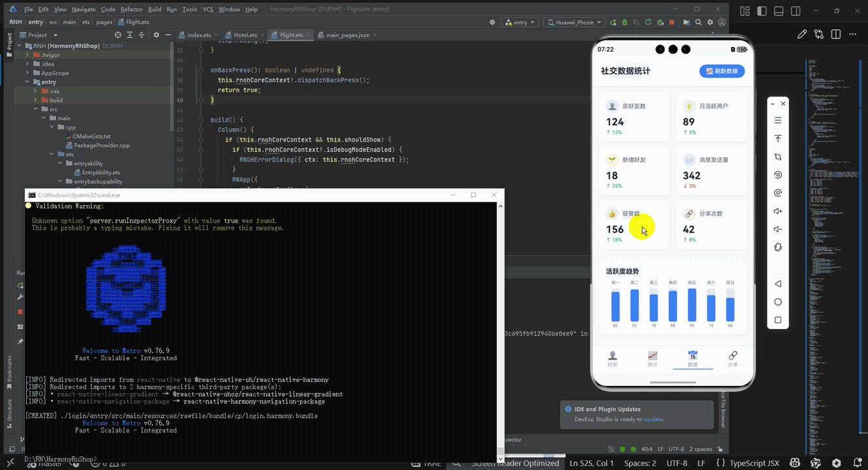Open the Build menu
The height and width of the screenshot is (470, 868).
[155, 10]
